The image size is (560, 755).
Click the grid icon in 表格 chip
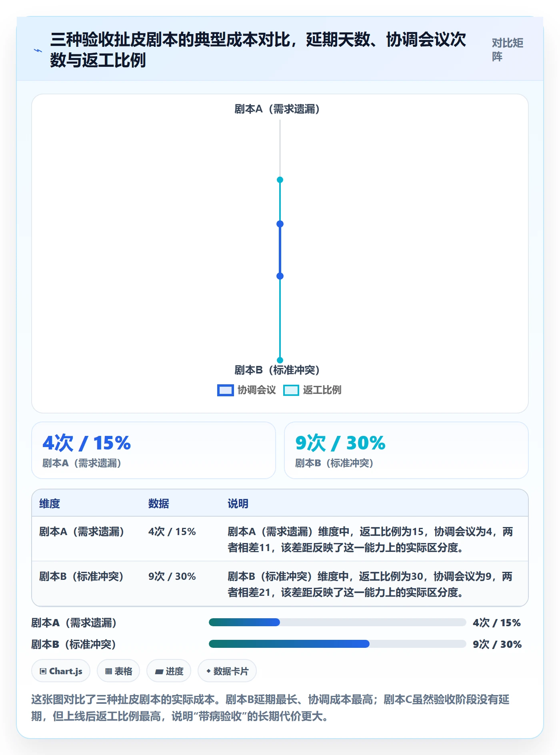(108, 671)
